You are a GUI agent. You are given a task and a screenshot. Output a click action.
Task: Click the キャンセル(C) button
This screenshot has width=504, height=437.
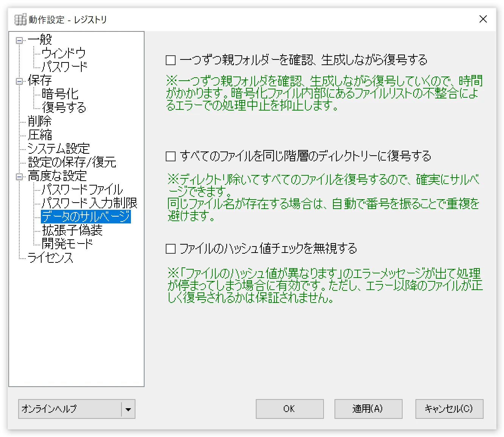pos(449,409)
